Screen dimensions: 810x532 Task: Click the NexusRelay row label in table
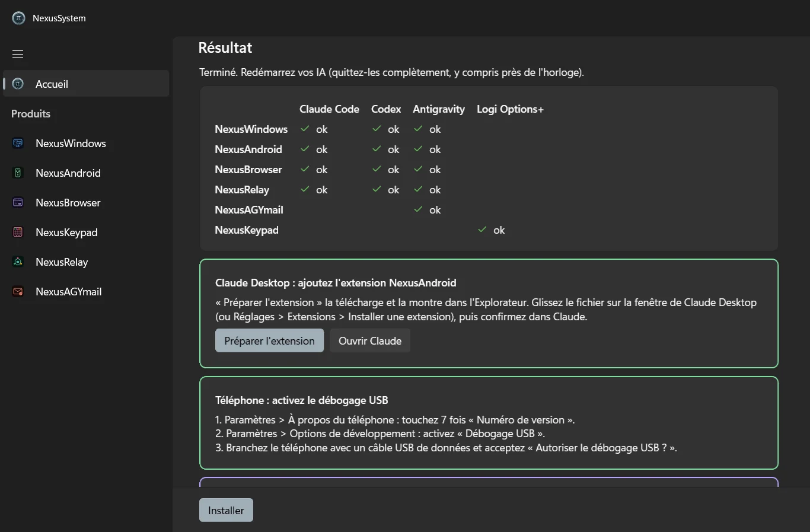pos(242,190)
